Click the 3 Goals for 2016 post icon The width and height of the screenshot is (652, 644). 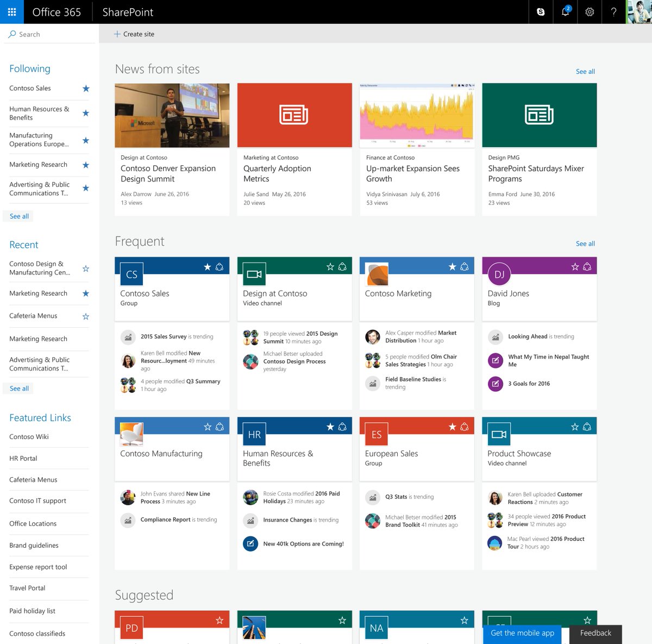[496, 384]
